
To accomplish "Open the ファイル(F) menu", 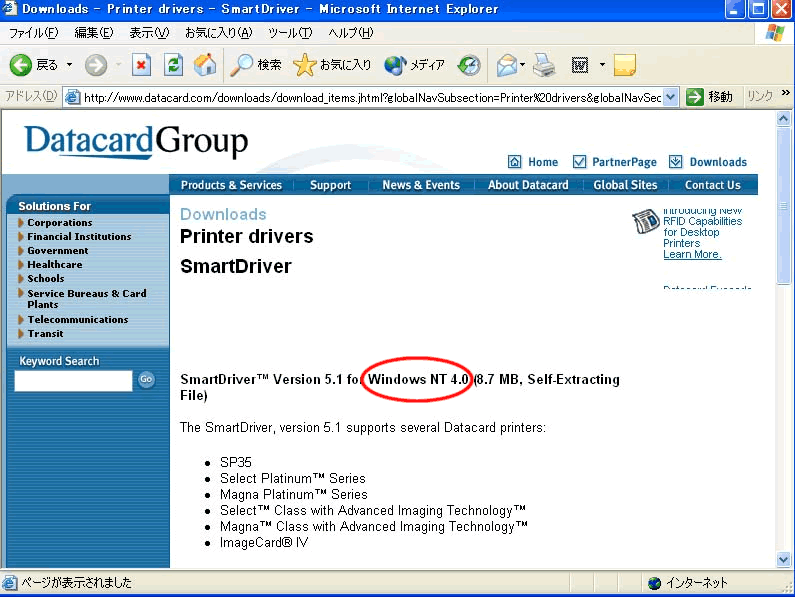I will [x=33, y=33].
